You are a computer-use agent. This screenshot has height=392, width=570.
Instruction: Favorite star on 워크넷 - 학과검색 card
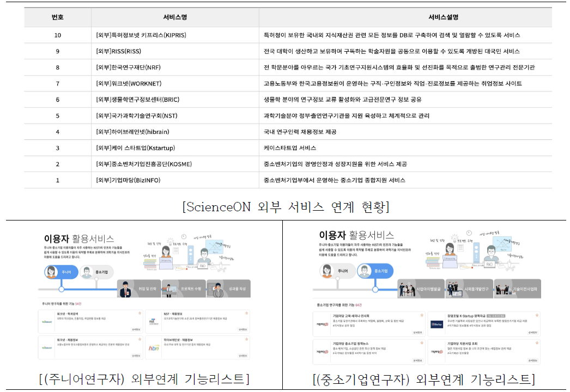point(140,313)
